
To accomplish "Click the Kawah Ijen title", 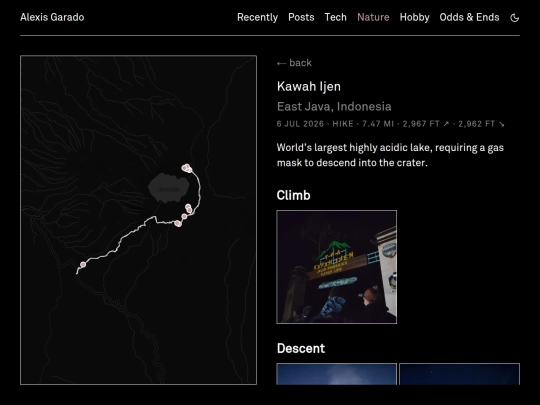I will click(x=309, y=86).
